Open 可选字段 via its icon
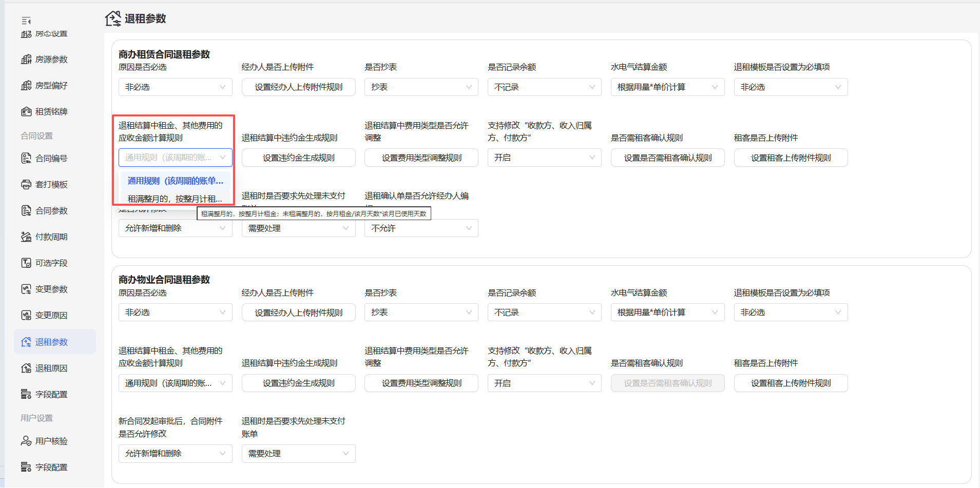980x488 pixels. (x=26, y=263)
